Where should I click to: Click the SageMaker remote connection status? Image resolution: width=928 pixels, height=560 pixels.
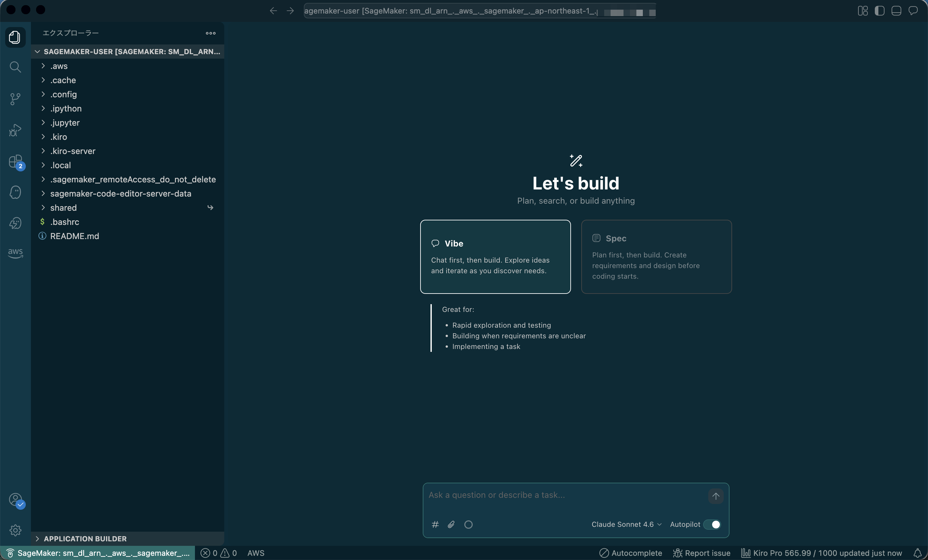click(98, 553)
